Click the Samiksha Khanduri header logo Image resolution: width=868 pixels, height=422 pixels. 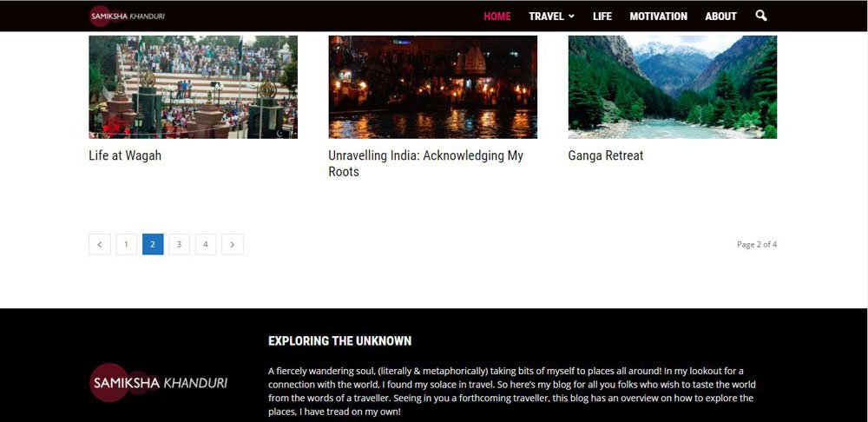127,16
